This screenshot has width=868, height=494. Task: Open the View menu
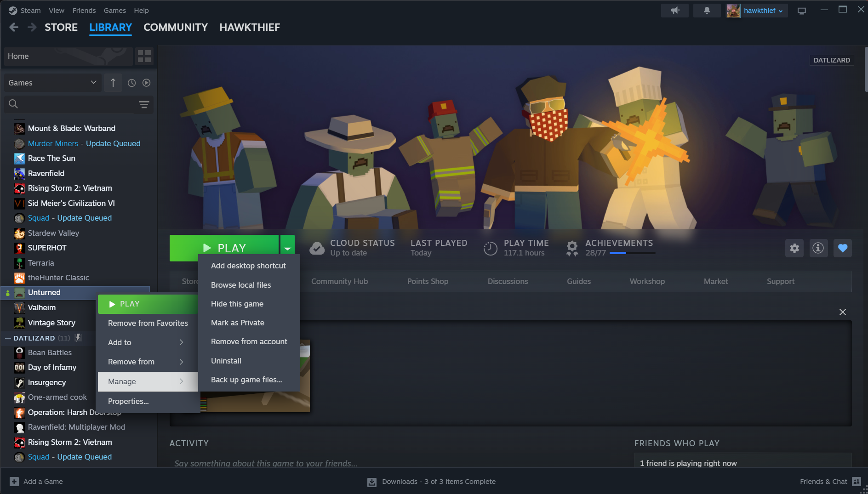point(57,11)
